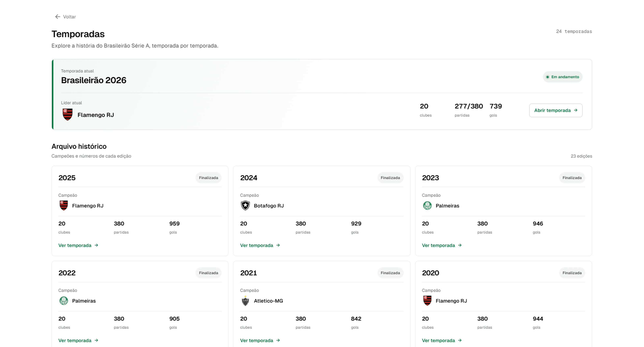Click the 905 gols value in 2022 card
644x347 pixels.
175,319
